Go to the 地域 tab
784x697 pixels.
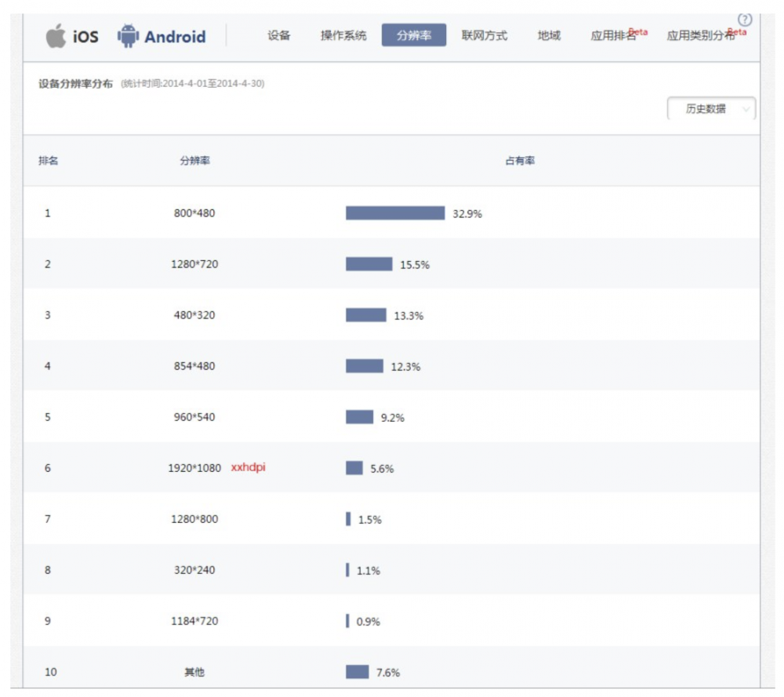pos(549,36)
